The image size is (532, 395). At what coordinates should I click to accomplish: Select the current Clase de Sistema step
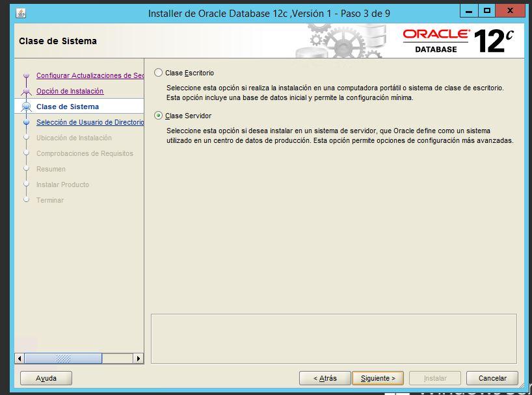[x=68, y=107]
